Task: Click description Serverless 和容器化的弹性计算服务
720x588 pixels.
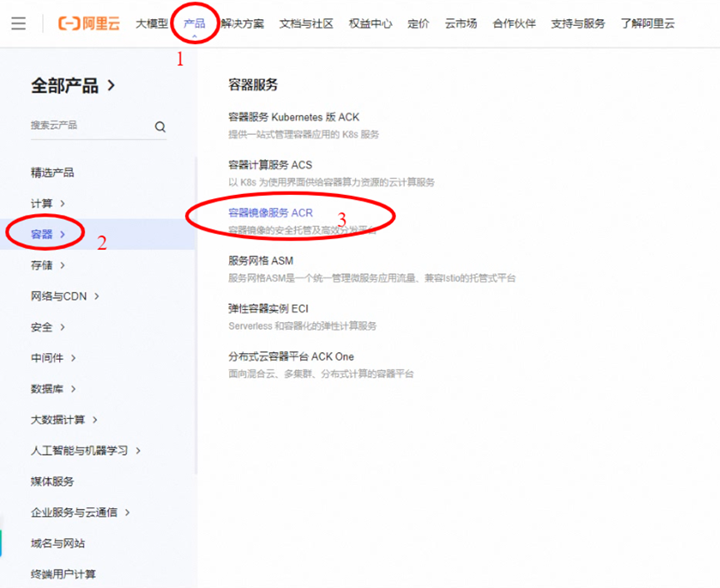Action: point(302,326)
